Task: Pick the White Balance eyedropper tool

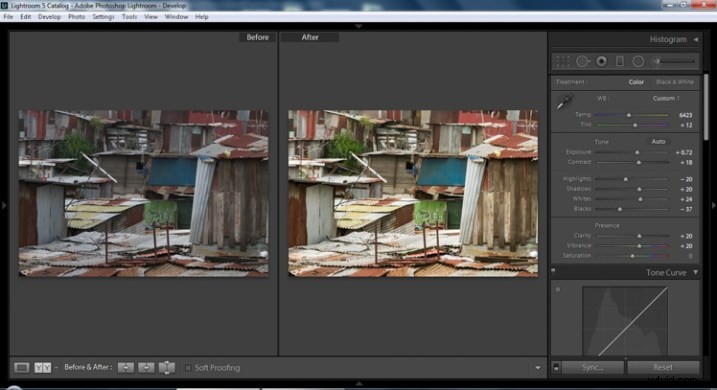Action: pos(564,102)
